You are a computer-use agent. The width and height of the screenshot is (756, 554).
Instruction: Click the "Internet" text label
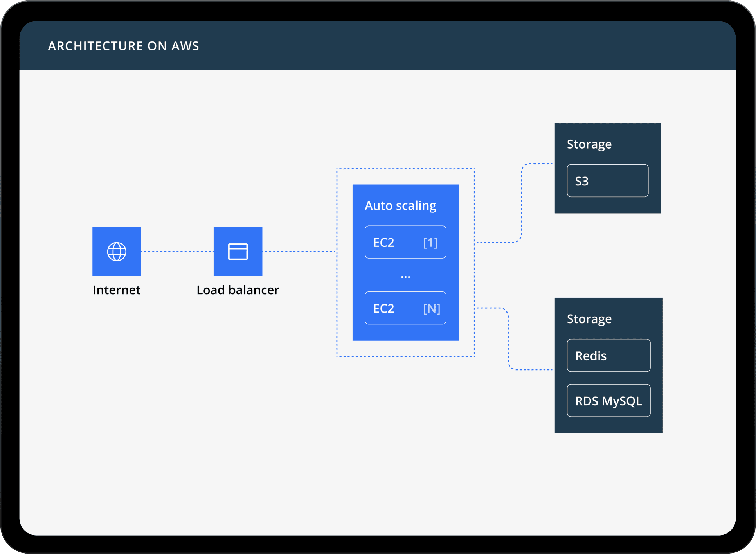click(117, 290)
